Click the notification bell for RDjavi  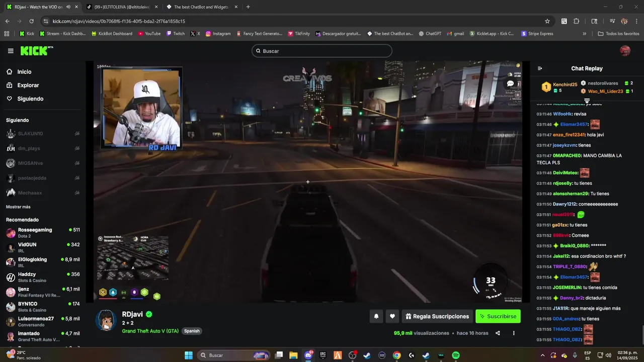tap(376, 316)
